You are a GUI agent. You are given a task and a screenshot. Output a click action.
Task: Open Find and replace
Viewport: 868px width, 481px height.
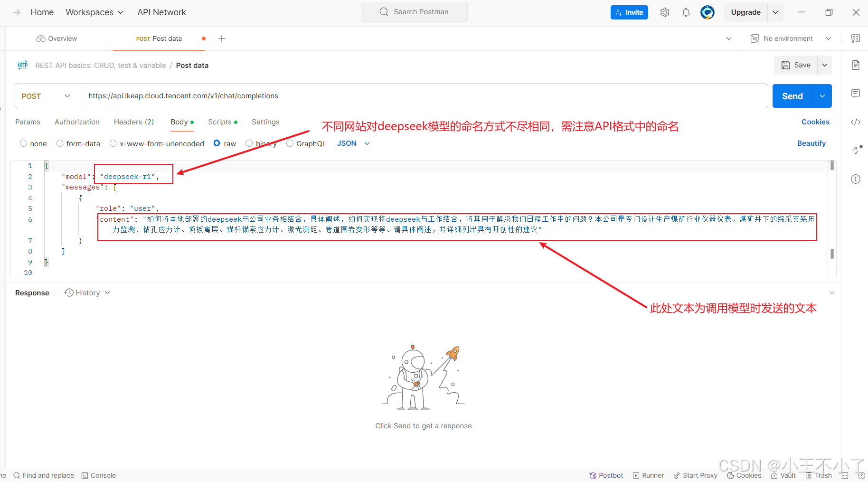pos(44,475)
